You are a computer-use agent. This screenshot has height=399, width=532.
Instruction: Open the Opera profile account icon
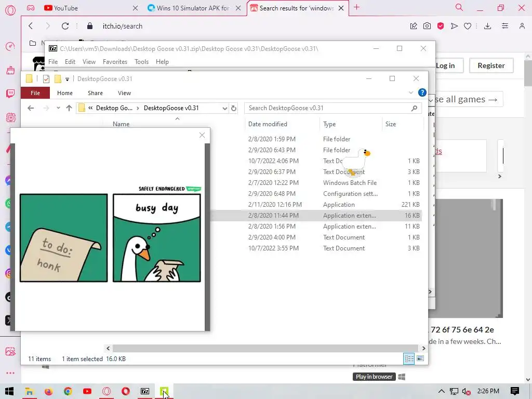click(x=522, y=26)
